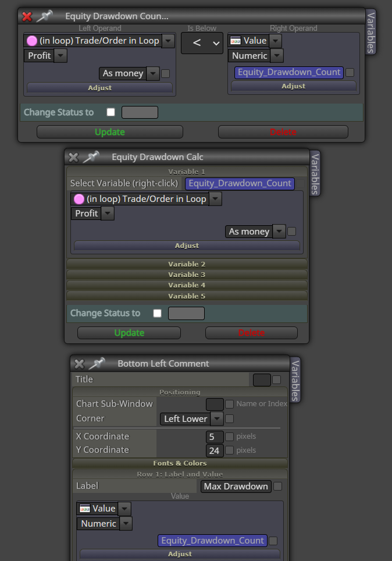This screenshot has width=392, height=561.
Task: Open Profit dropdown in Left Operand
Action: point(61,56)
